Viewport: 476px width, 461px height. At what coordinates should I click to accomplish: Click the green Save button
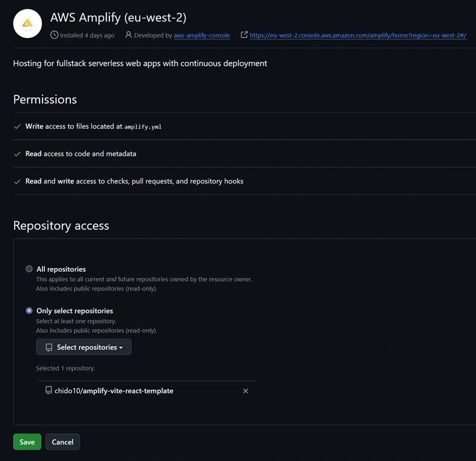click(27, 442)
